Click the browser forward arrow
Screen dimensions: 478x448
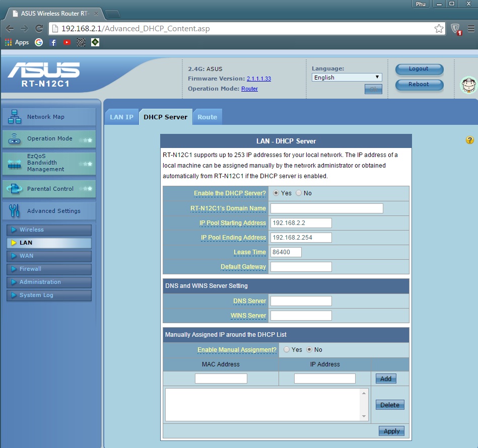24,29
